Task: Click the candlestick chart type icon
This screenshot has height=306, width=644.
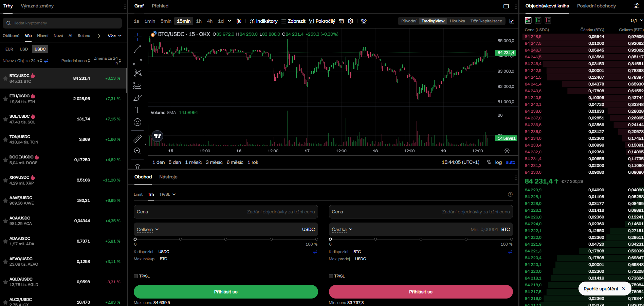Action: [239, 21]
